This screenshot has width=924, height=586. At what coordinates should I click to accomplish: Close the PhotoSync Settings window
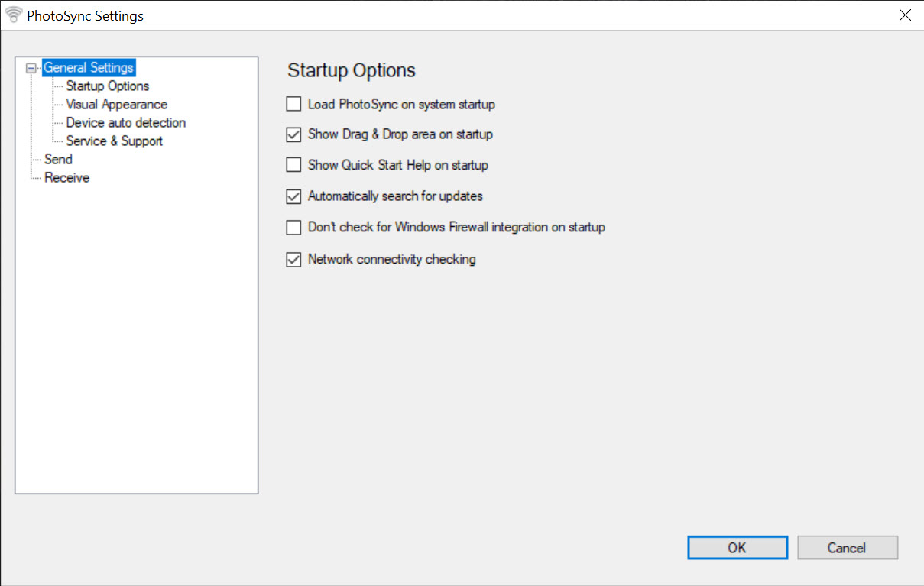coord(905,15)
